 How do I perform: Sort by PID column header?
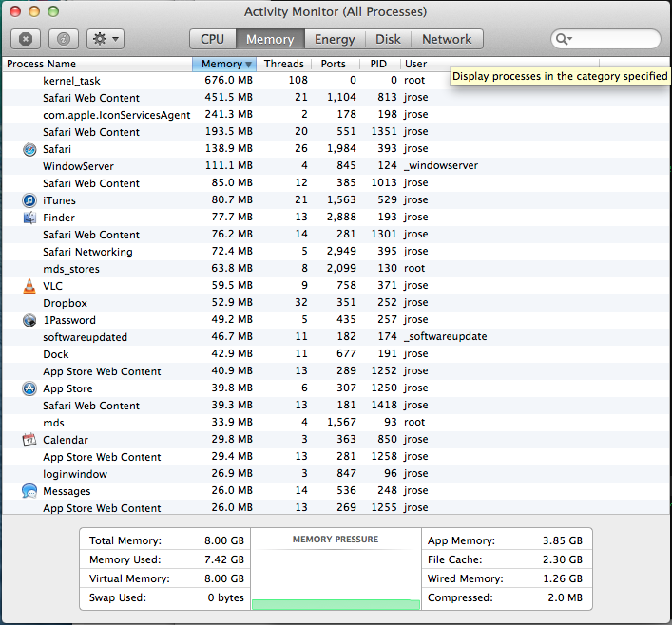click(379, 64)
